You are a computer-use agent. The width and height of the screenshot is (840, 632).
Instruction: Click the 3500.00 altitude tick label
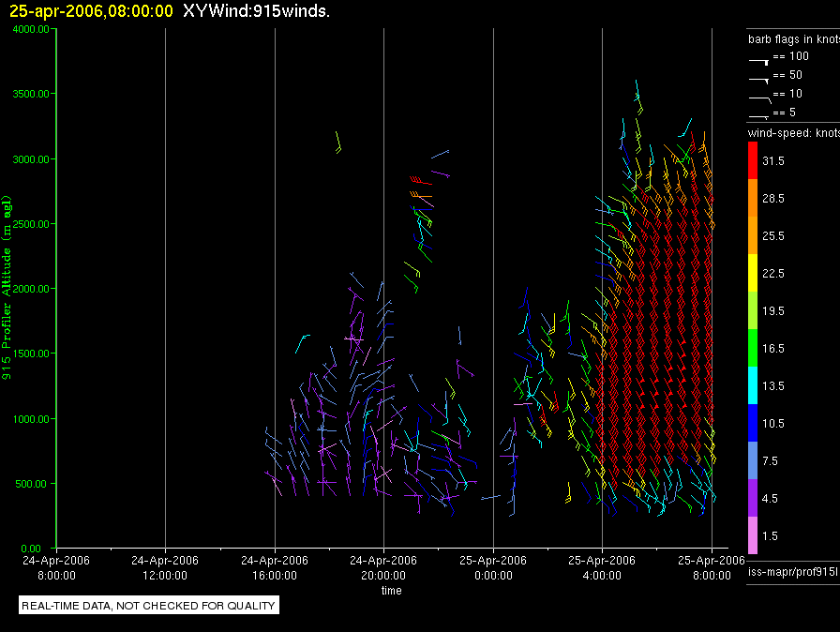click(x=31, y=94)
